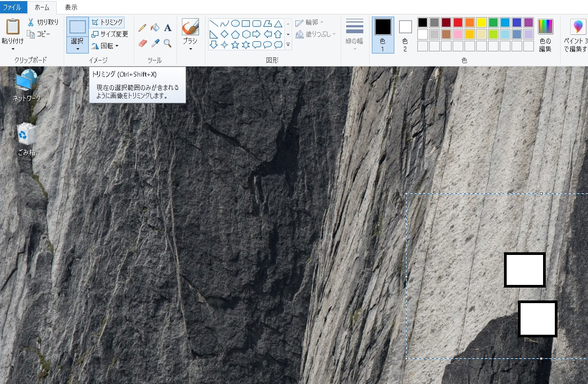Choose the six-point star shape
Screen dimensions: 588x384
(246, 45)
